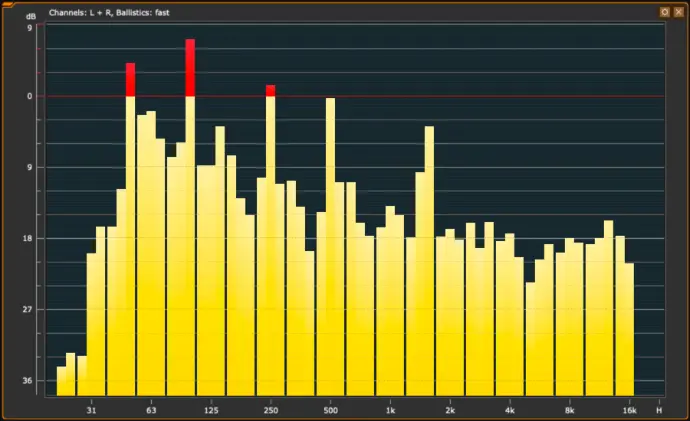Click the 0 dB level axis label
Image resolution: width=690 pixels, height=421 pixels.
(29, 97)
